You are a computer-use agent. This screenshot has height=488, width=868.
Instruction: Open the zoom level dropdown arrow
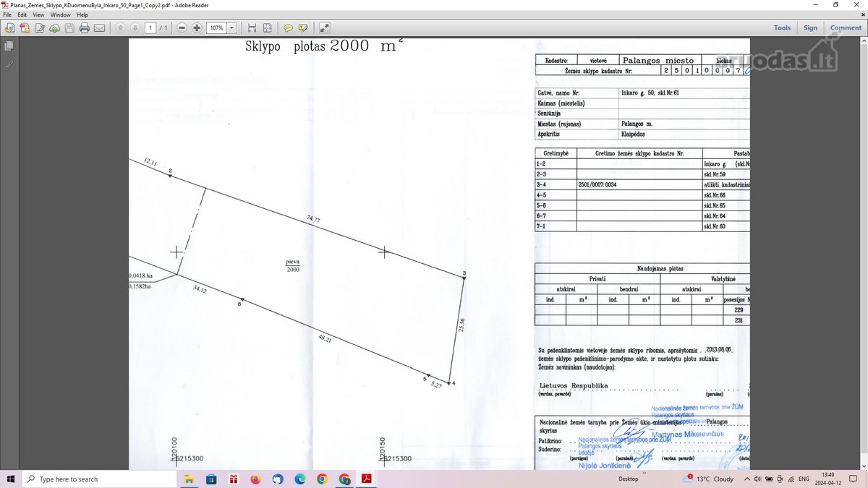232,28
